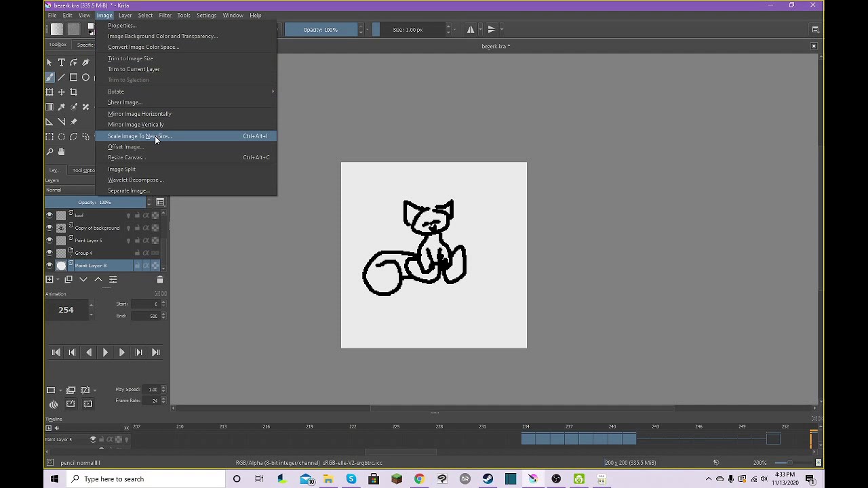Close the bezerk.kra document tab
Image resolution: width=868 pixels, height=488 pixels.
pyautogui.click(x=814, y=46)
